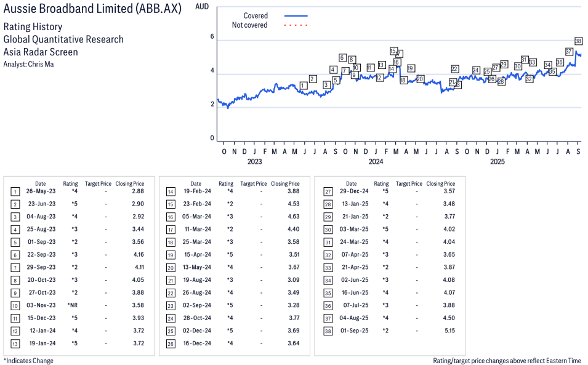
Task: Select the date cell '23-Feb-24'
Action: [197, 204]
